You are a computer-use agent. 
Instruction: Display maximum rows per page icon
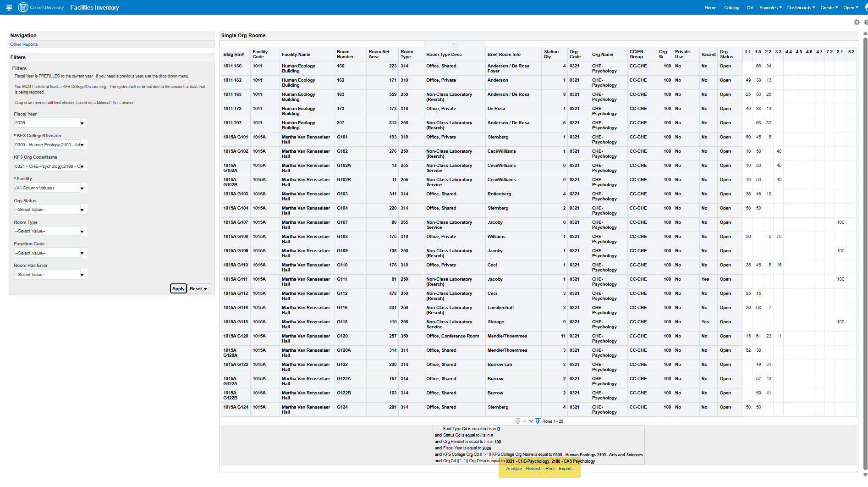[538, 421]
